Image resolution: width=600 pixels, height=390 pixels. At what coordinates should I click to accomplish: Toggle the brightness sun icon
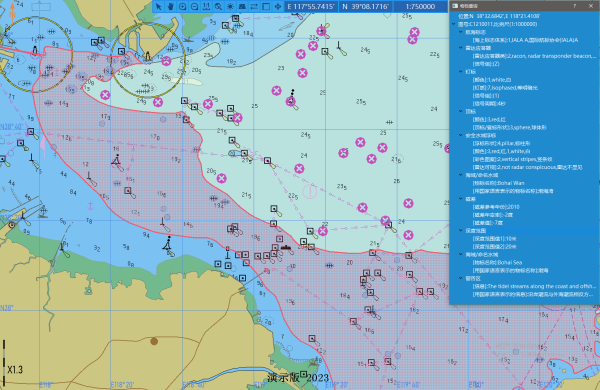(230, 7)
